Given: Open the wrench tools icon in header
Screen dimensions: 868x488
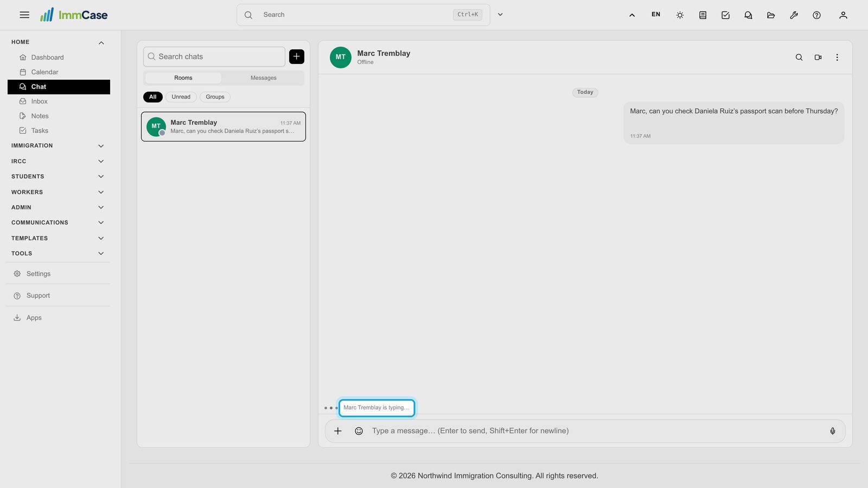Looking at the screenshot, I should pos(794,15).
